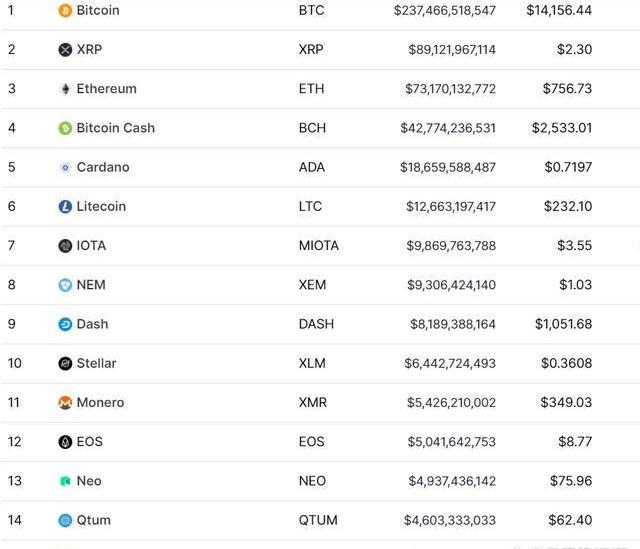
Task: Open the Bitcoin Cash name link
Action: coord(116,128)
